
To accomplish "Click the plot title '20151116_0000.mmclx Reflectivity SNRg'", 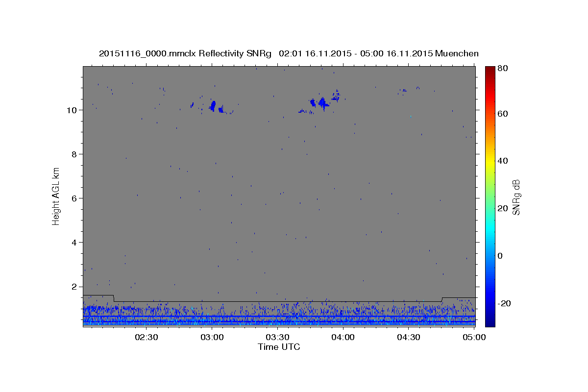I will tap(185, 53).
